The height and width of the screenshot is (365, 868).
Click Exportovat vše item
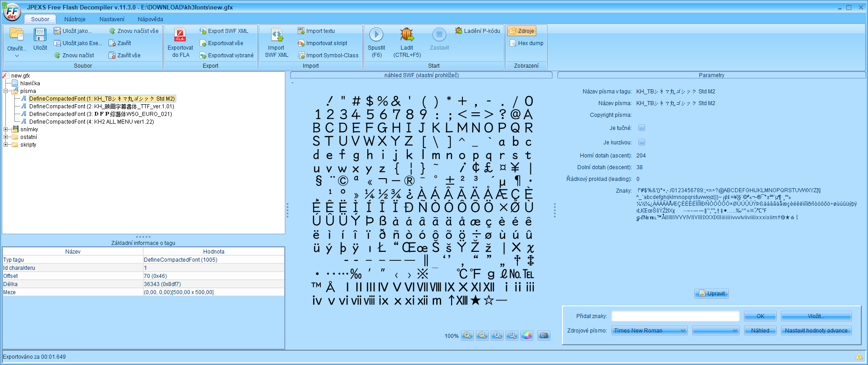[221, 43]
